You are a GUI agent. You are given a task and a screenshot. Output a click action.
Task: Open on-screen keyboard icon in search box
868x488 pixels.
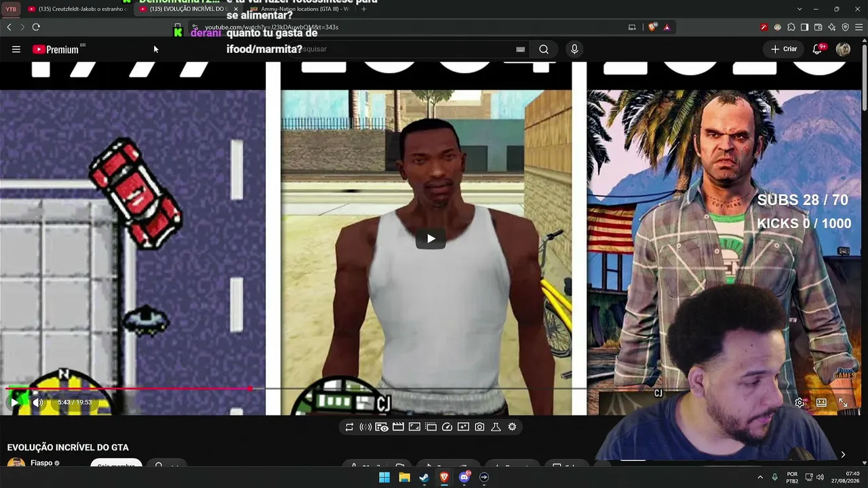[x=520, y=49]
